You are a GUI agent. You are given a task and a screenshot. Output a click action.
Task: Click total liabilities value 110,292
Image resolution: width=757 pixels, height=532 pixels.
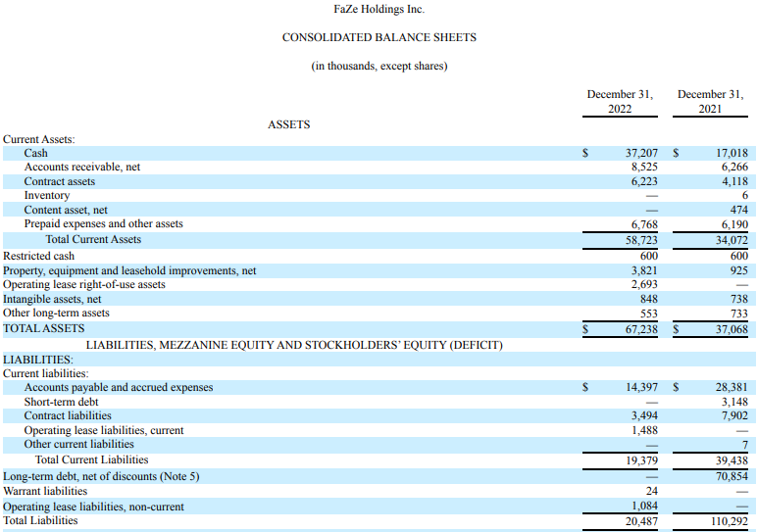[x=729, y=522]
